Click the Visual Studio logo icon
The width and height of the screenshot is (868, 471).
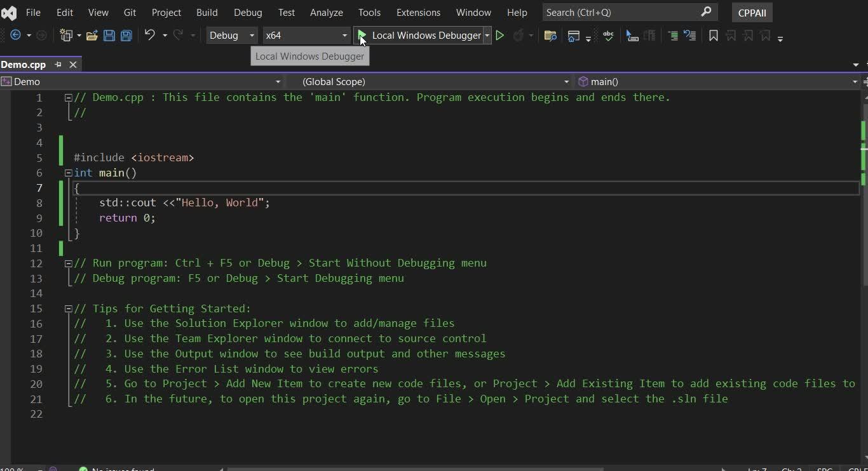[x=9, y=12]
